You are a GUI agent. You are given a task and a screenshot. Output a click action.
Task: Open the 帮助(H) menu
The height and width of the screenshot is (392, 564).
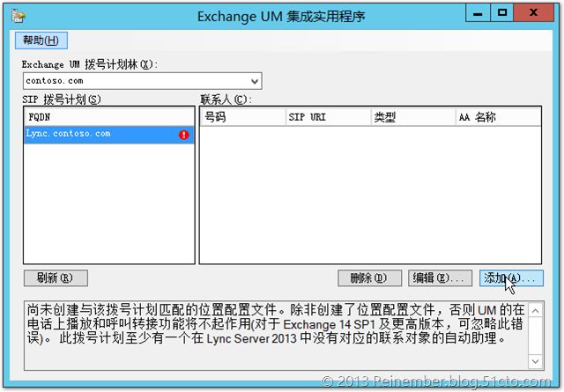tap(41, 41)
